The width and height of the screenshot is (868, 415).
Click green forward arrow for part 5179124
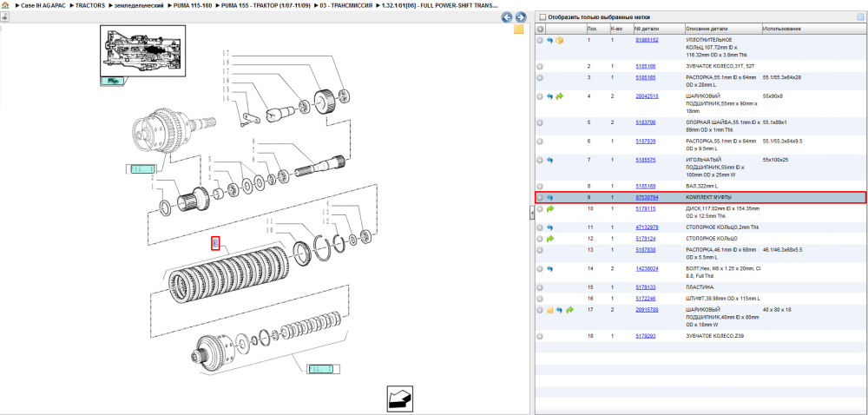tap(549, 239)
